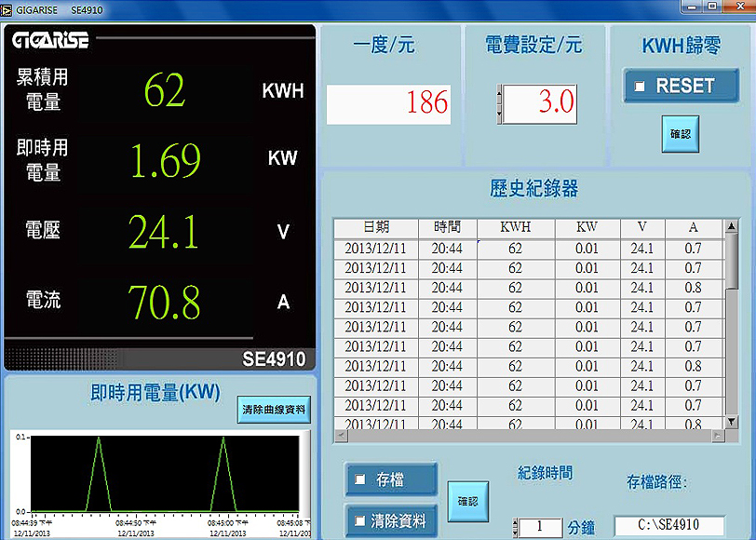Toggle the 存檔 save checkbox button
The image size is (756, 540).
(x=391, y=479)
